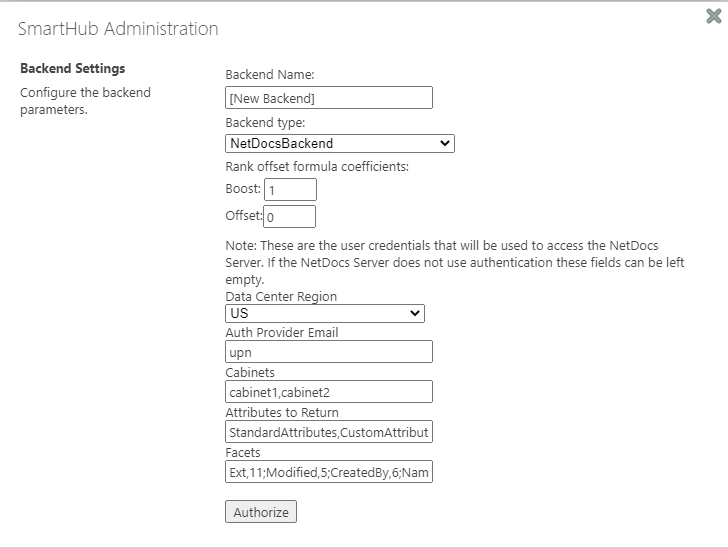This screenshot has height=547, width=728.
Task: Click the 'Data Center Region' label text
Action: 281,297
